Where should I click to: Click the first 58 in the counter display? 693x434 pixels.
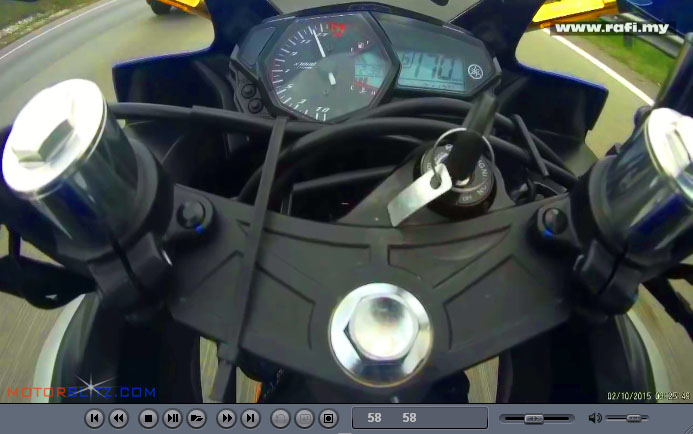[x=375, y=418]
